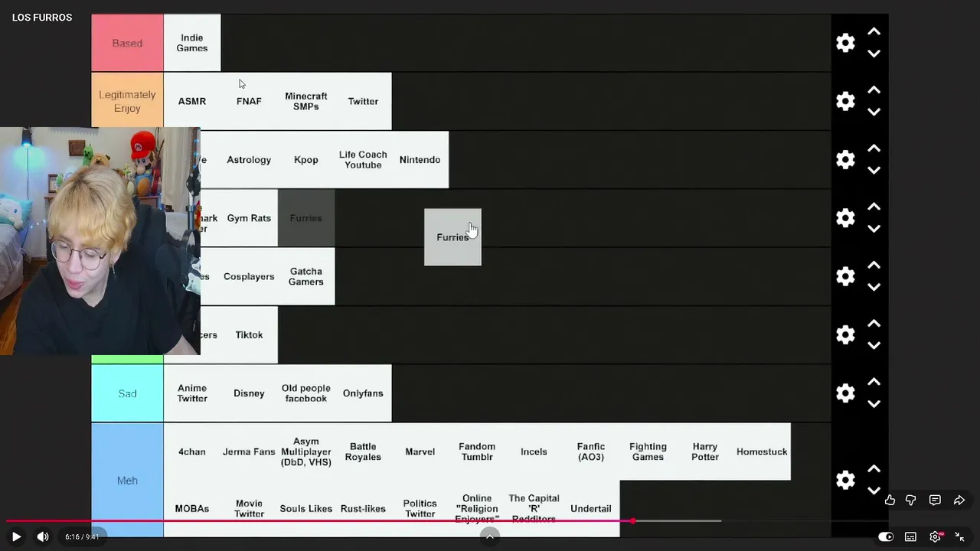The image size is (980, 551).
Task: Move the Nintendo row down one tier
Action: click(x=874, y=170)
